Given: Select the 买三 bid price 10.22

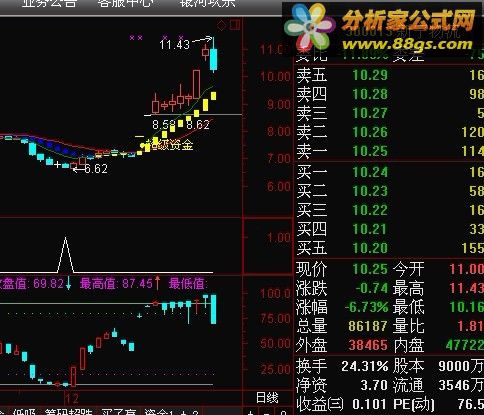Looking at the screenshot, I should point(370,210).
